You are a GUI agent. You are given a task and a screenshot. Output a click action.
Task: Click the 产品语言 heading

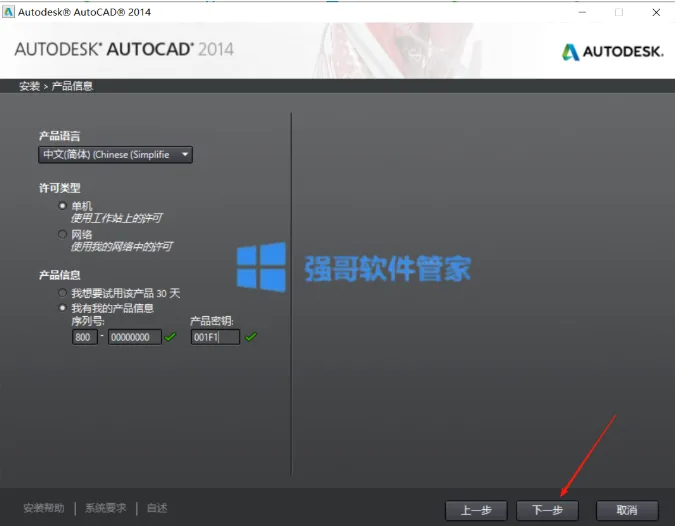point(59,136)
